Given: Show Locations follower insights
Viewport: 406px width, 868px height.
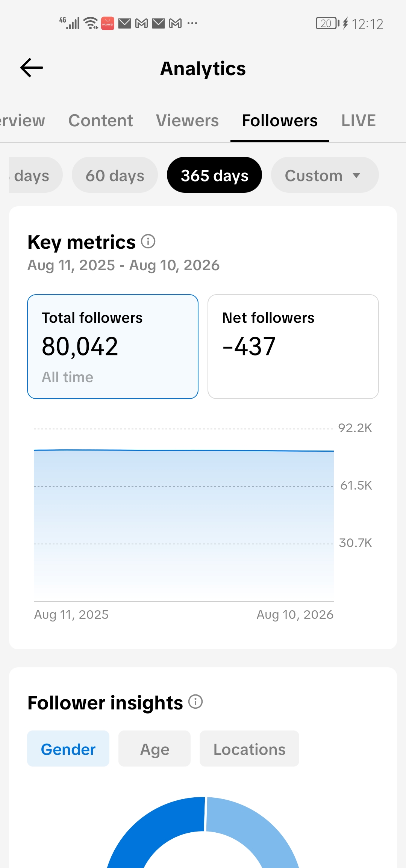Looking at the screenshot, I should pyautogui.click(x=249, y=749).
